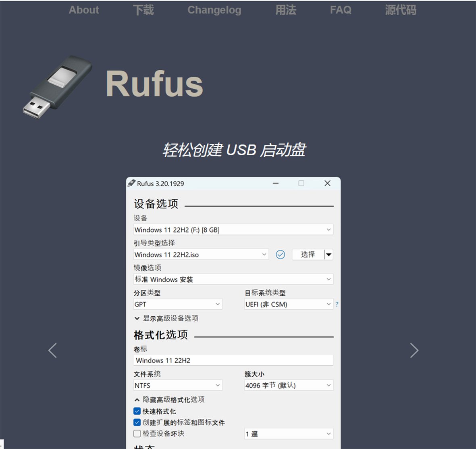Click the 轻松创建 USB 启动盘 tagline
This screenshot has width=476, height=449.
234,150
